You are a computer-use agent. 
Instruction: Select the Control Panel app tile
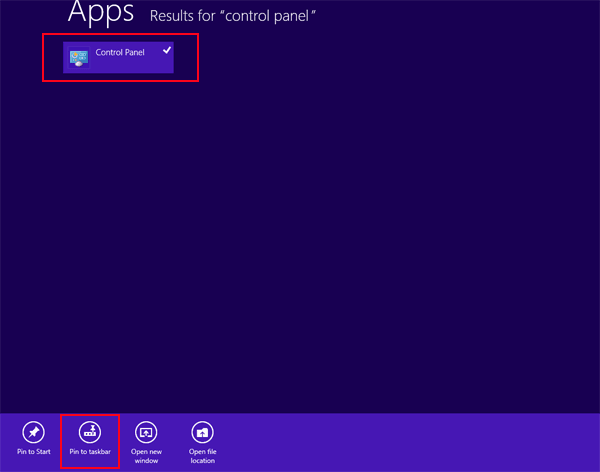118,57
